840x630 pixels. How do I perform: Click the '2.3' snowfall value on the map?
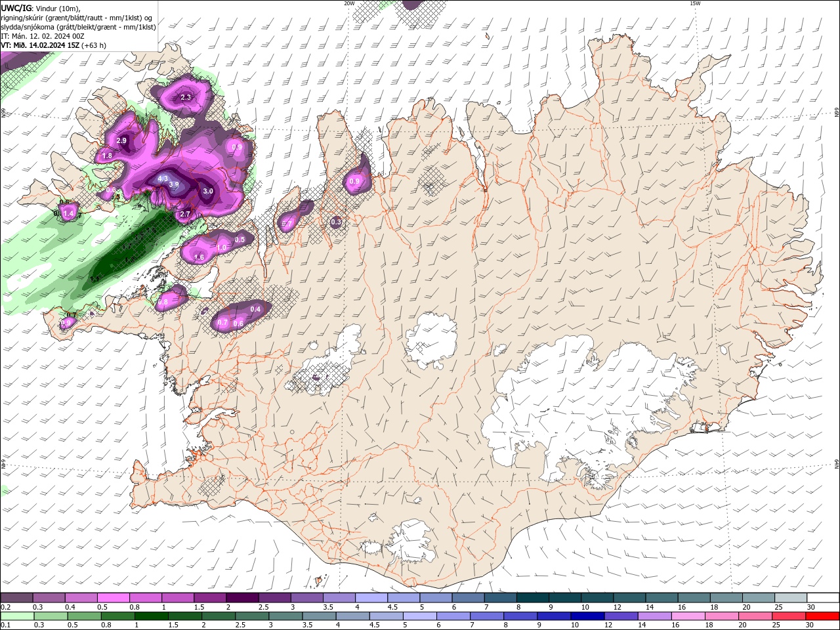pos(186,97)
